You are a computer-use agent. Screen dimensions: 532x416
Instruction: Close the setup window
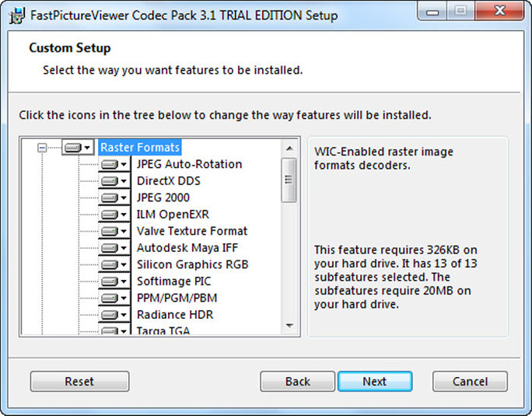[x=500, y=11]
